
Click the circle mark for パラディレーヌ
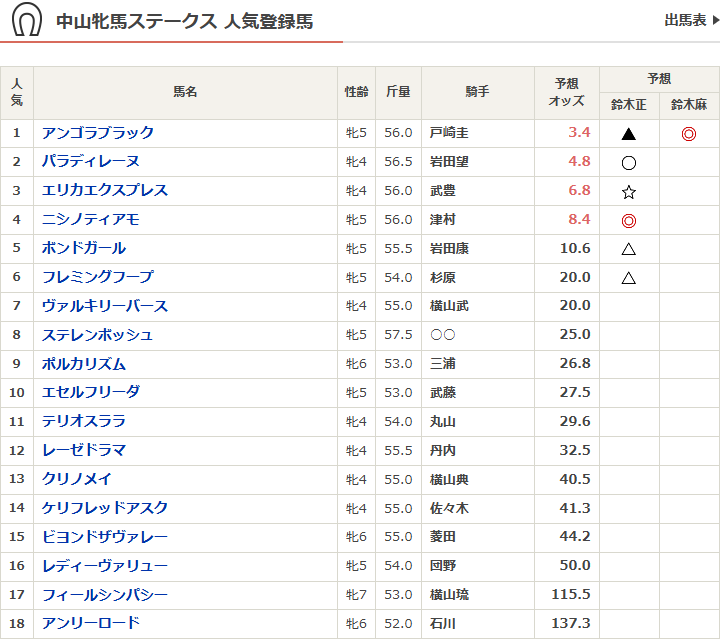(629, 162)
